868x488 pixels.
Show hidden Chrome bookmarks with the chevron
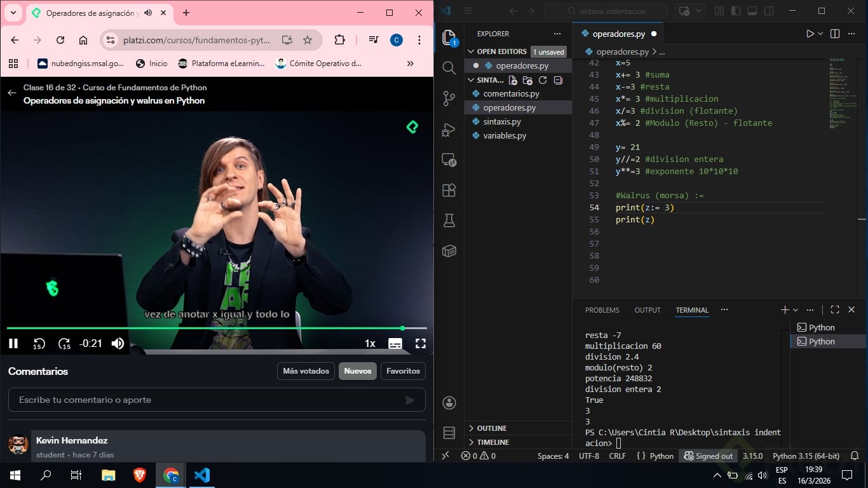(x=410, y=64)
